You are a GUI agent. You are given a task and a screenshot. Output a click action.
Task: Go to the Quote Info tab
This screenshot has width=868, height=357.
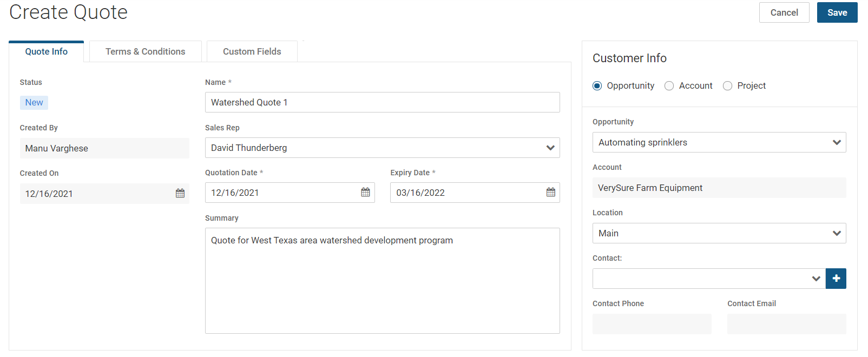(x=47, y=51)
